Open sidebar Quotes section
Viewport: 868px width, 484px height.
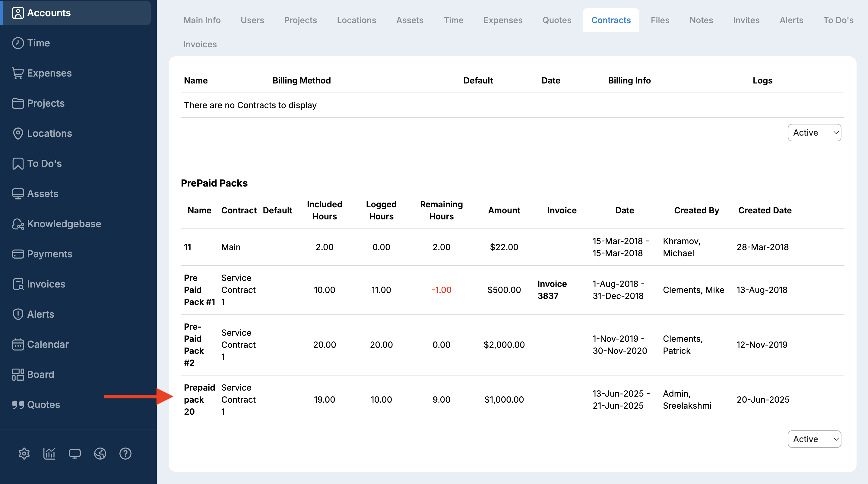point(43,404)
